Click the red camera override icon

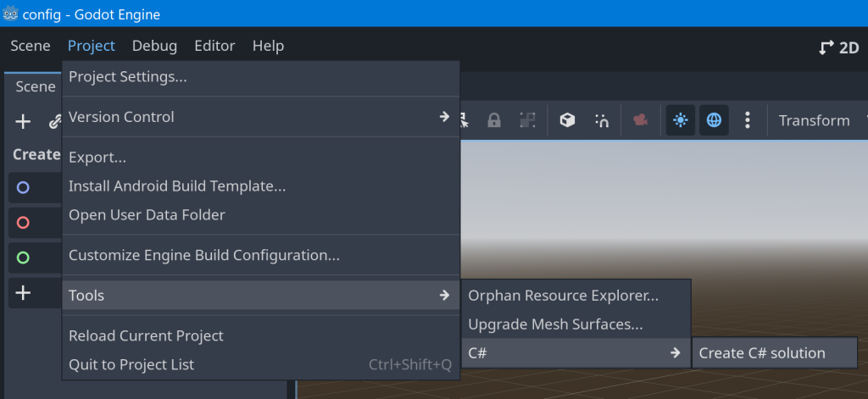click(640, 121)
